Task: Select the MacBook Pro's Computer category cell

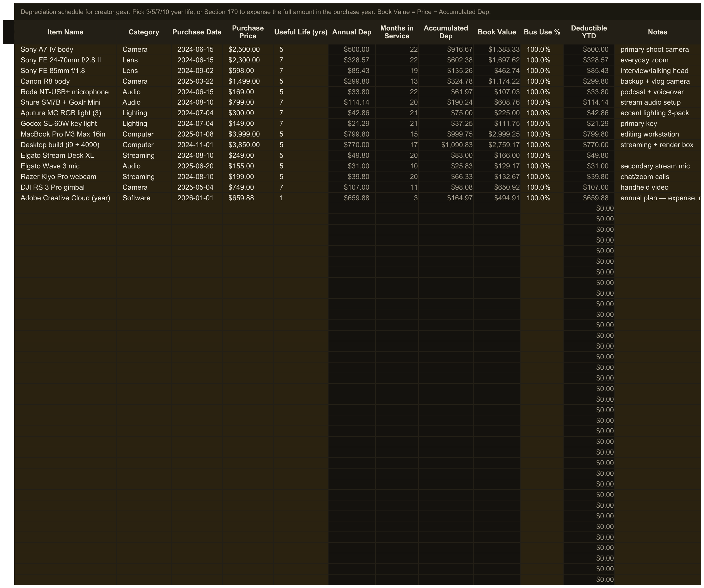Action: tap(144, 134)
